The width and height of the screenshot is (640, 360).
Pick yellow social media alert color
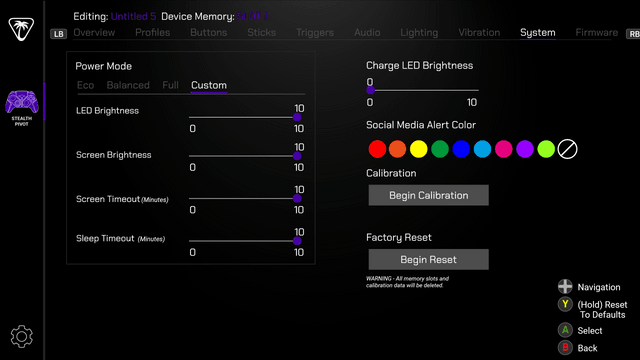tap(419, 149)
